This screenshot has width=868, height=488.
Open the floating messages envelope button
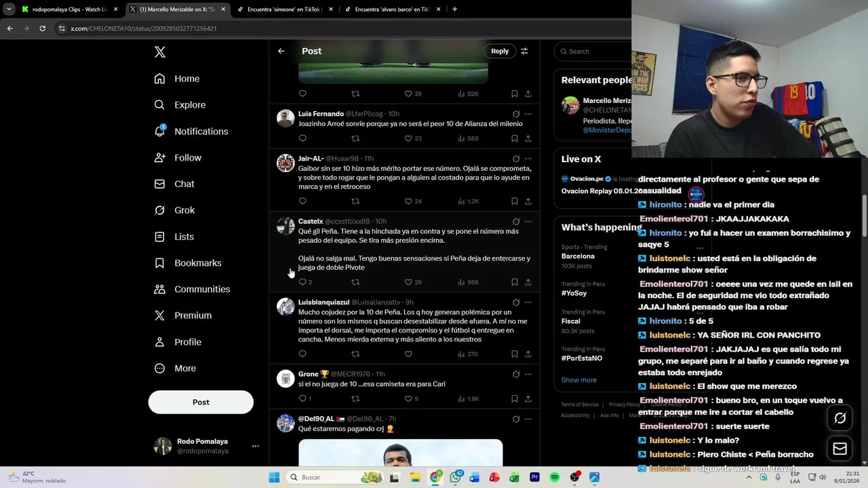pyautogui.click(x=840, y=449)
